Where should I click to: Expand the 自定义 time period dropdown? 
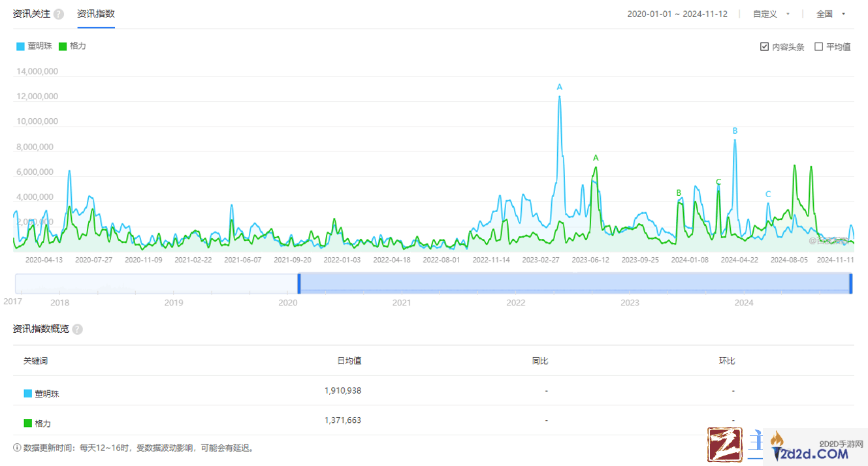[771, 14]
